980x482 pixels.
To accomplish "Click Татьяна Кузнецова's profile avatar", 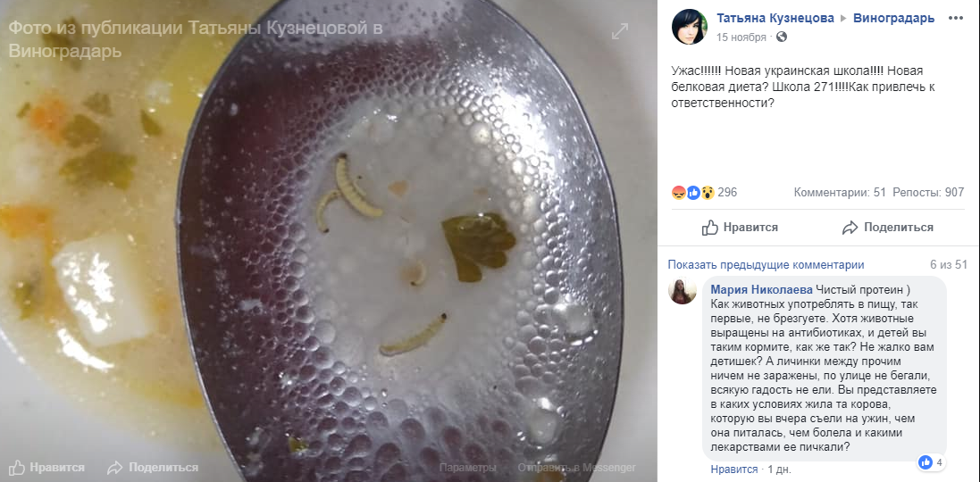I will pos(691,27).
